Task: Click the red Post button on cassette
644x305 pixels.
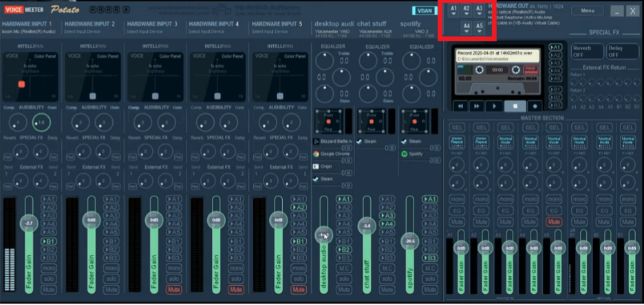Action: coord(530,69)
